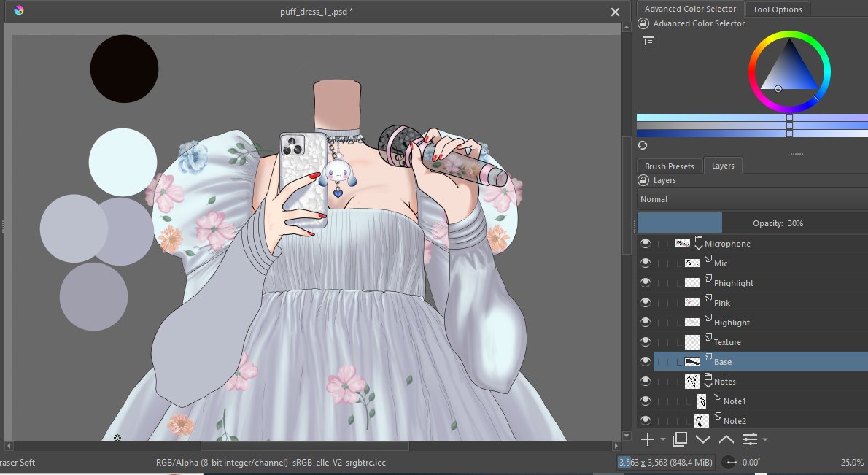Viewport: 868px width, 475px height.
Task: Adjust the layer Opacity 30% slider
Action: (752, 223)
